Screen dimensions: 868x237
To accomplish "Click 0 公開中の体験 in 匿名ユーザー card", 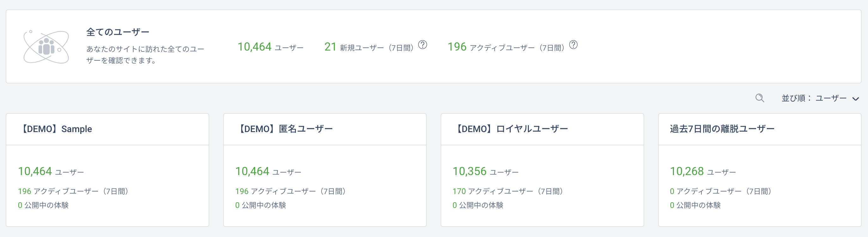I will [260, 205].
